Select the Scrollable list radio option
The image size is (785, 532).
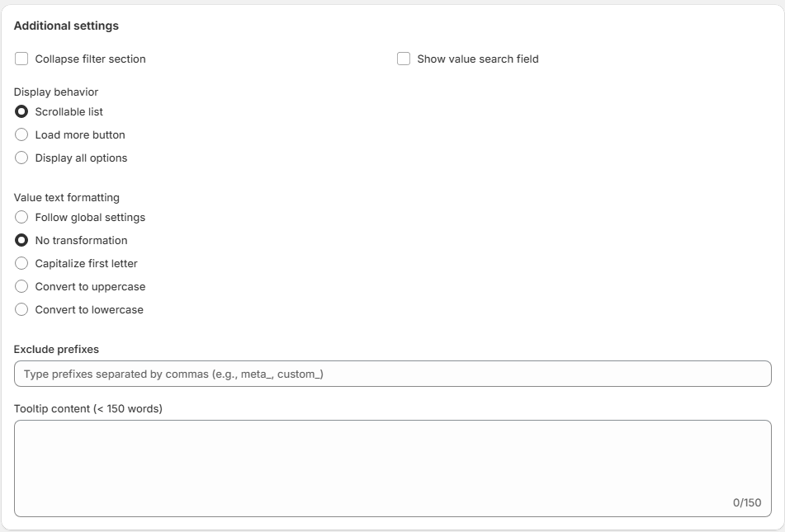(x=21, y=112)
